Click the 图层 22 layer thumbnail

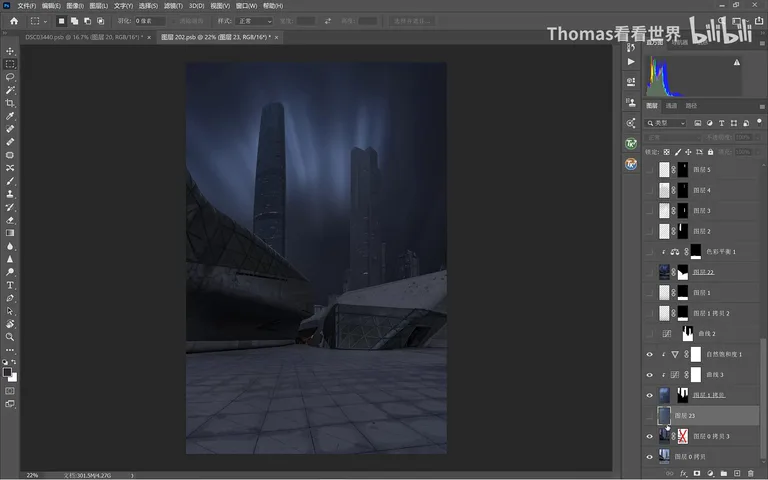click(x=664, y=272)
